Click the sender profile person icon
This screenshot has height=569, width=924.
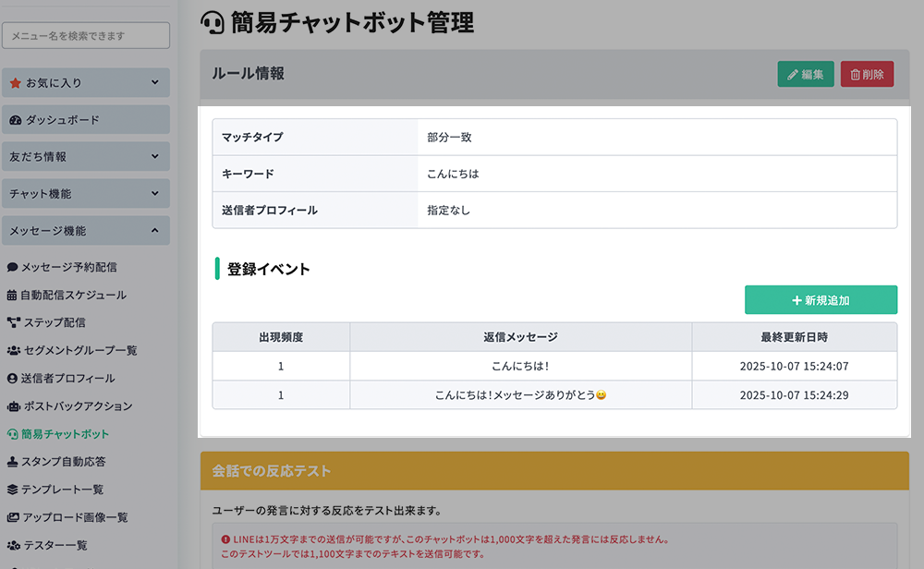coord(13,379)
